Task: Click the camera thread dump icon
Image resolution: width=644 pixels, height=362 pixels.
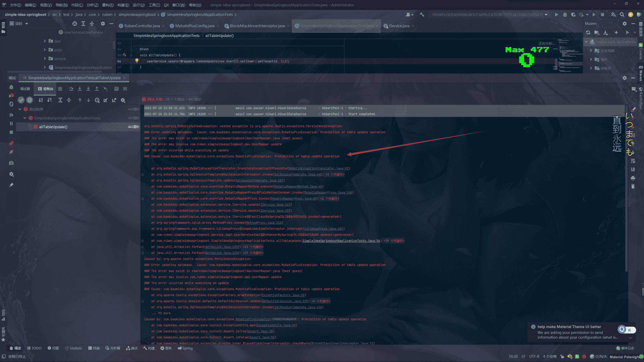Action: click(x=11, y=163)
